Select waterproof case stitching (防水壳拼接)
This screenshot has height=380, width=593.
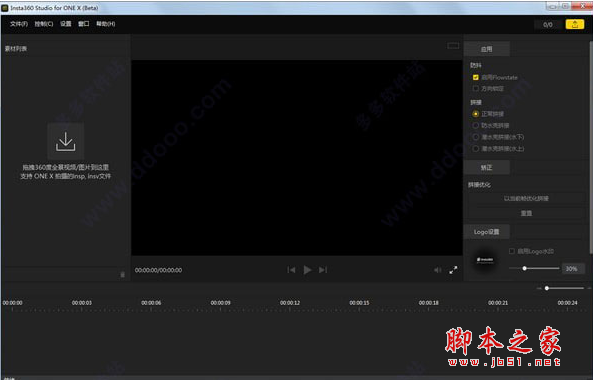pyautogui.click(x=476, y=125)
